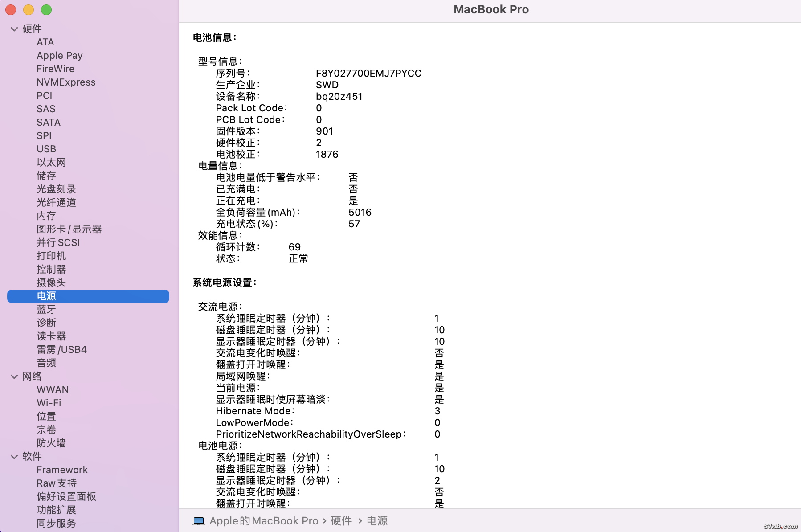Click serial number F8Y027700EMJ7PYCC
The height and width of the screenshot is (532, 801).
click(368, 74)
